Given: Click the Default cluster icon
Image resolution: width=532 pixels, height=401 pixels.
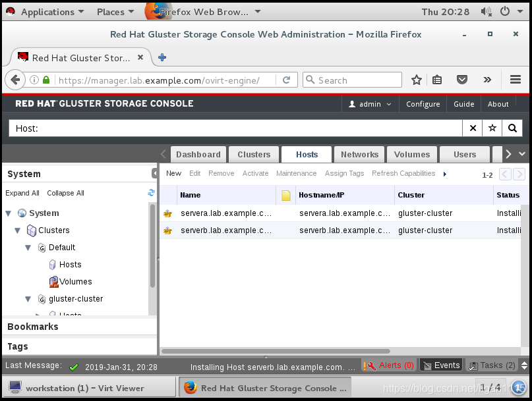Looking at the screenshot, I should click(x=42, y=248).
